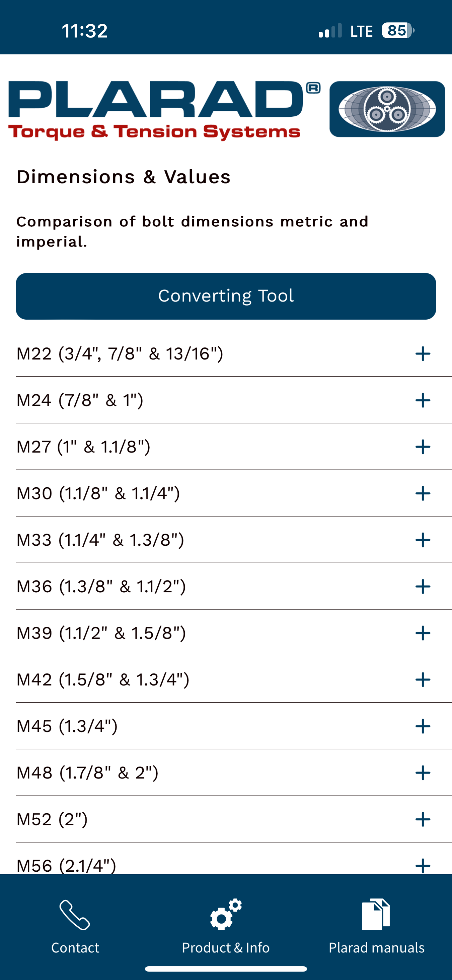Click plus icon for M52 (2")
452x980 pixels.
(x=423, y=819)
